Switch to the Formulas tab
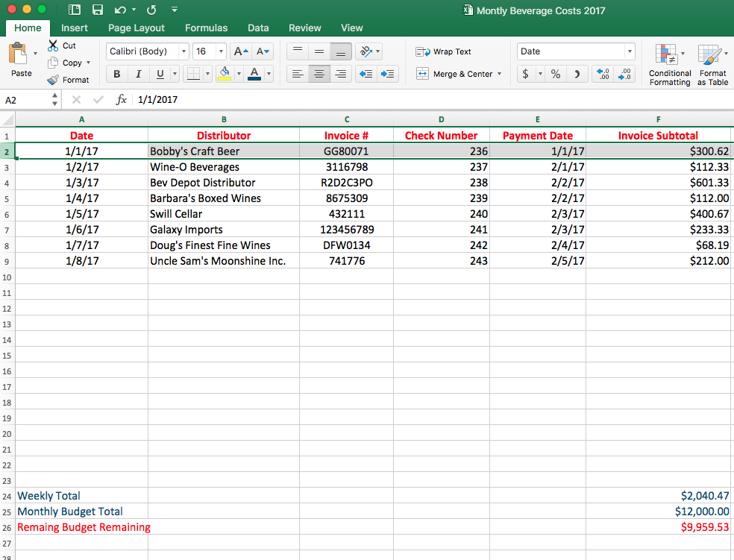The image size is (734, 560). pyautogui.click(x=206, y=28)
